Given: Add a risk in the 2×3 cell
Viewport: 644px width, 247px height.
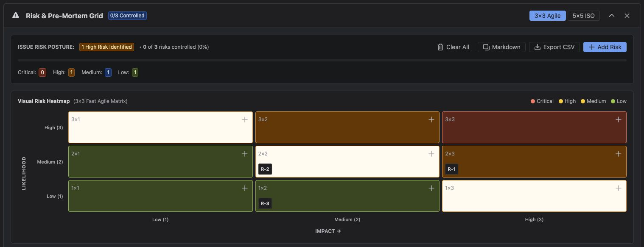Looking at the screenshot, I should (x=619, y=154).
